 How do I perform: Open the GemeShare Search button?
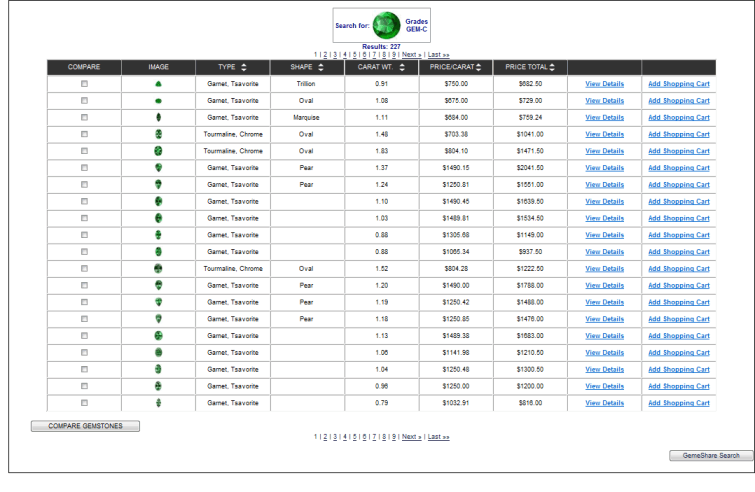(x=710, y=456)
